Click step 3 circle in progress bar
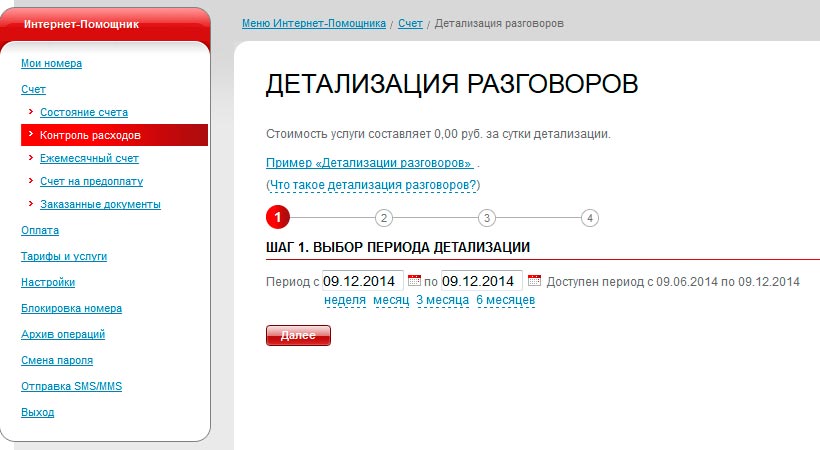The width and height of the screenshot is (820, 450). point(487,218)
